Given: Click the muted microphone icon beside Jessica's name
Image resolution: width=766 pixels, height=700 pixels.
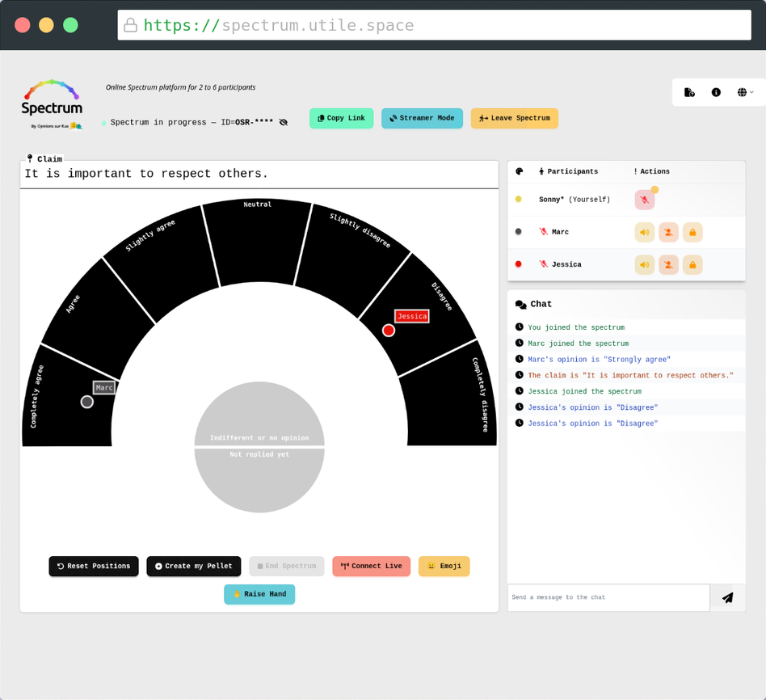Looking at the screenshot, I should coord(543,264).
